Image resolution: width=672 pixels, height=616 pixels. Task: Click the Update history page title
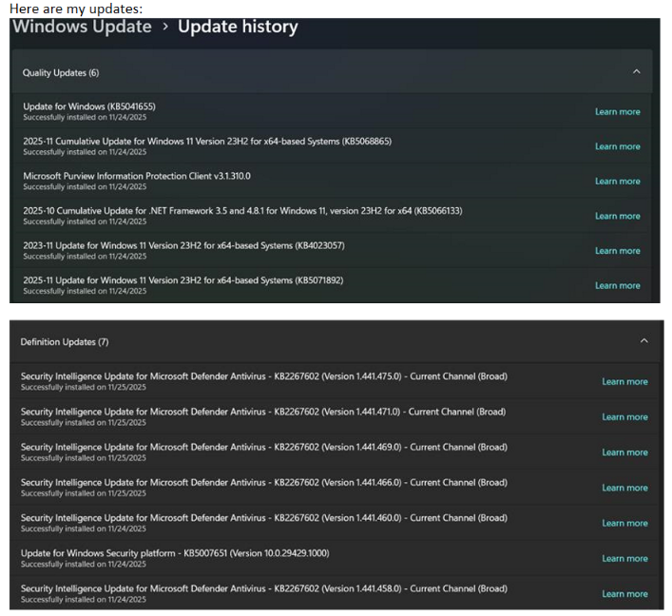[x=238, y=27]
